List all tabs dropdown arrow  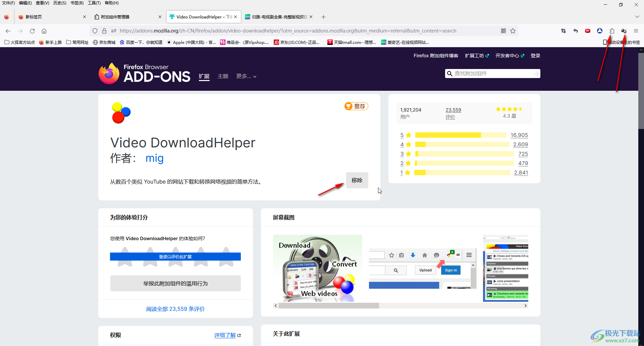tap(637, 17)
